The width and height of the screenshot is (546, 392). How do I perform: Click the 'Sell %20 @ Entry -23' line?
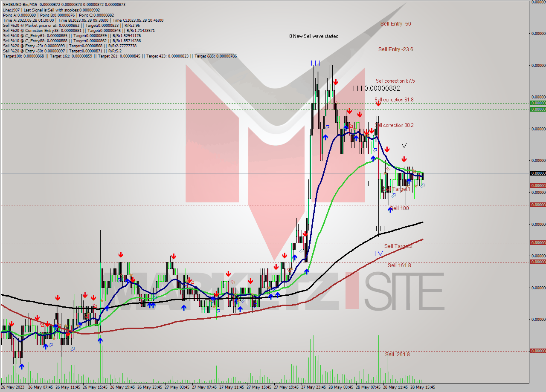(x=69, y=46)
